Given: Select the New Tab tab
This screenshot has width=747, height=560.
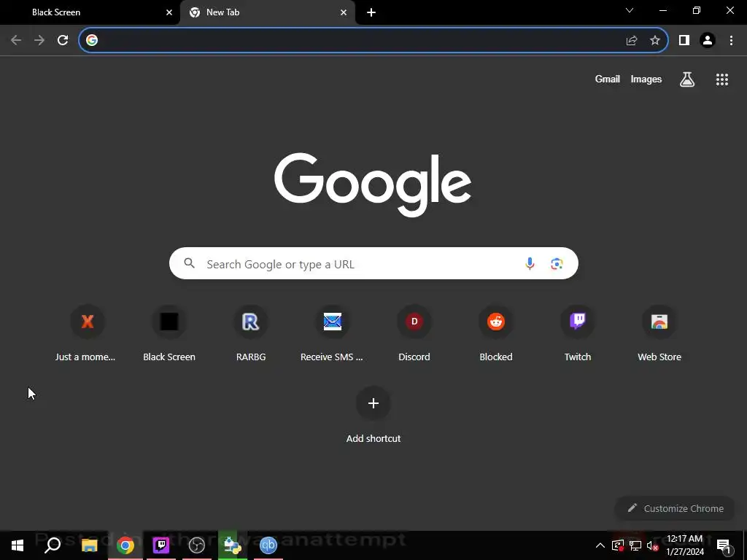Looking at the screenshot, I should pyautogui.click(x=268, y=12).
